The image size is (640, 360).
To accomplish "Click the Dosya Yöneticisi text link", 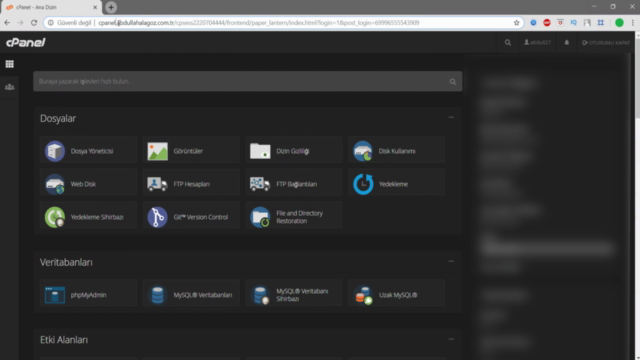I will [x=92, y=151].
